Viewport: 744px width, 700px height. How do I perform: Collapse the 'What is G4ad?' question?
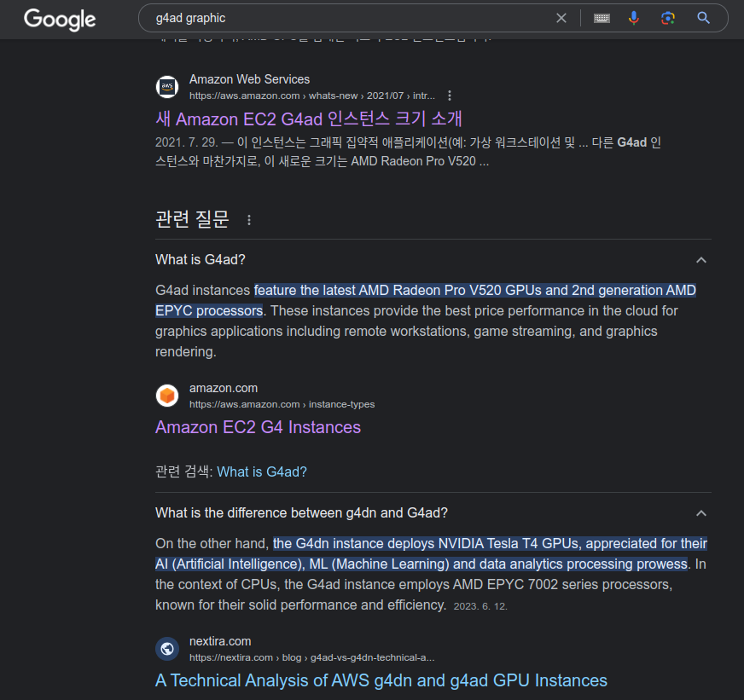pyautogui.click(x=701, y=260)
